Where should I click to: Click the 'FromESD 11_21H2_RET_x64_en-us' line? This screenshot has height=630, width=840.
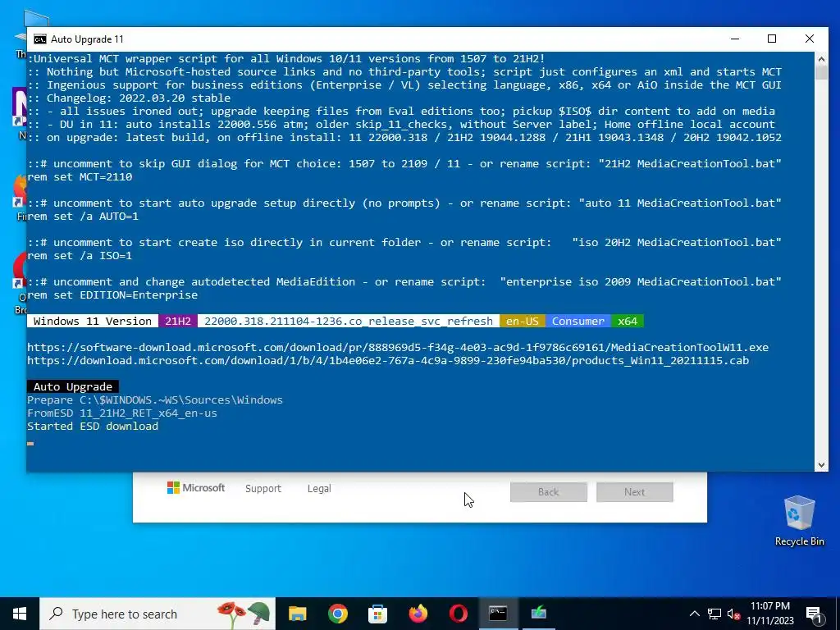click(x=122, y=413)
